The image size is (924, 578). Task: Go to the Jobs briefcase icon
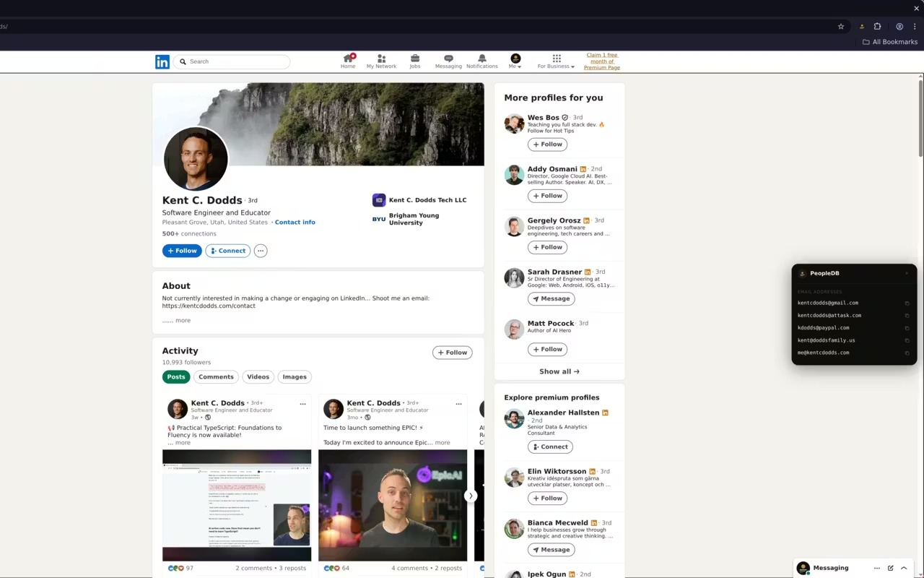[414, 61]
